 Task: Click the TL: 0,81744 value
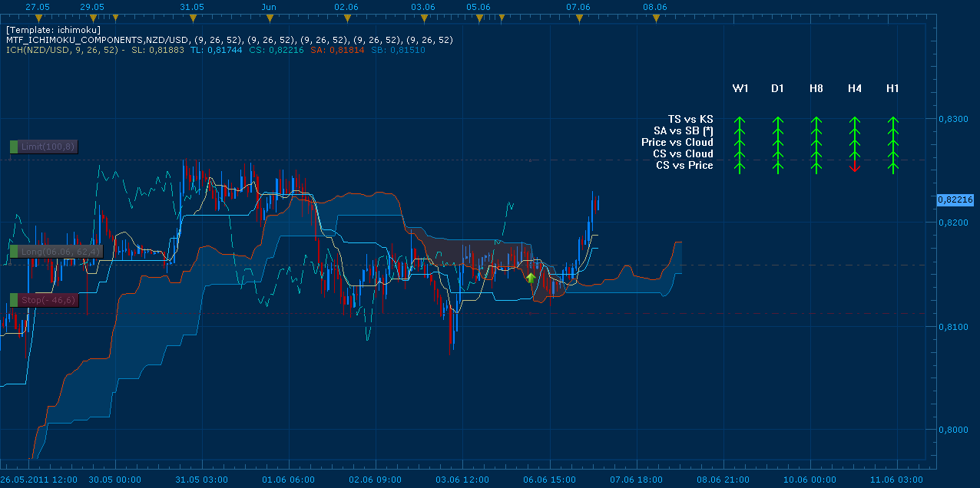(217, 49)
